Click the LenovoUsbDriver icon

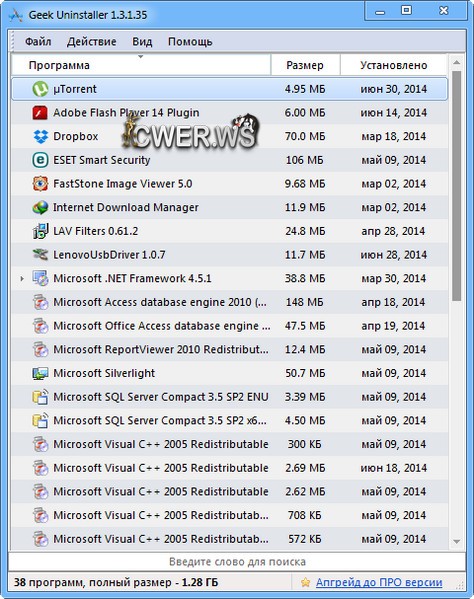click(x=40, y=255)
